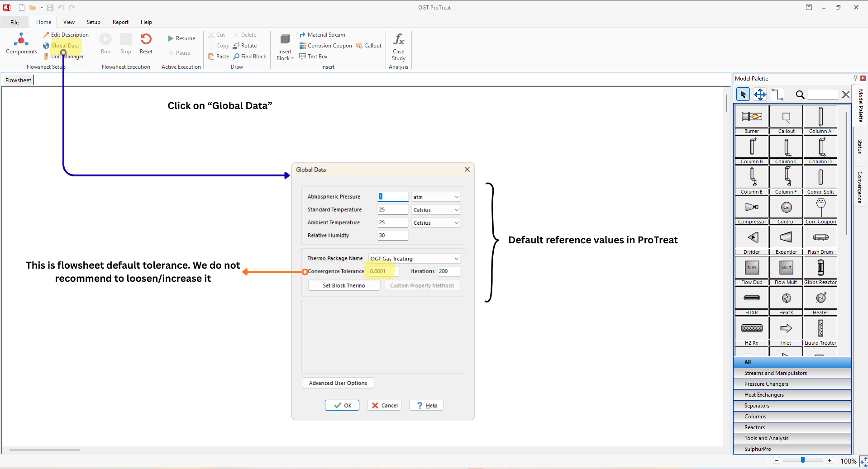
Task: Switch to the Report tab
Action: click(120, 22)
